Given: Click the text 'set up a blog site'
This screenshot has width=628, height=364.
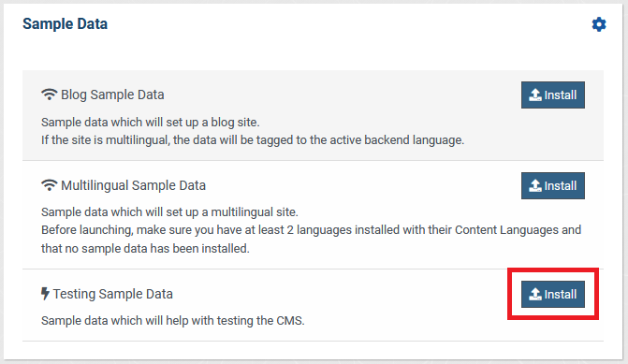Looking at the screenshot, I should click(x=212, y=123).
